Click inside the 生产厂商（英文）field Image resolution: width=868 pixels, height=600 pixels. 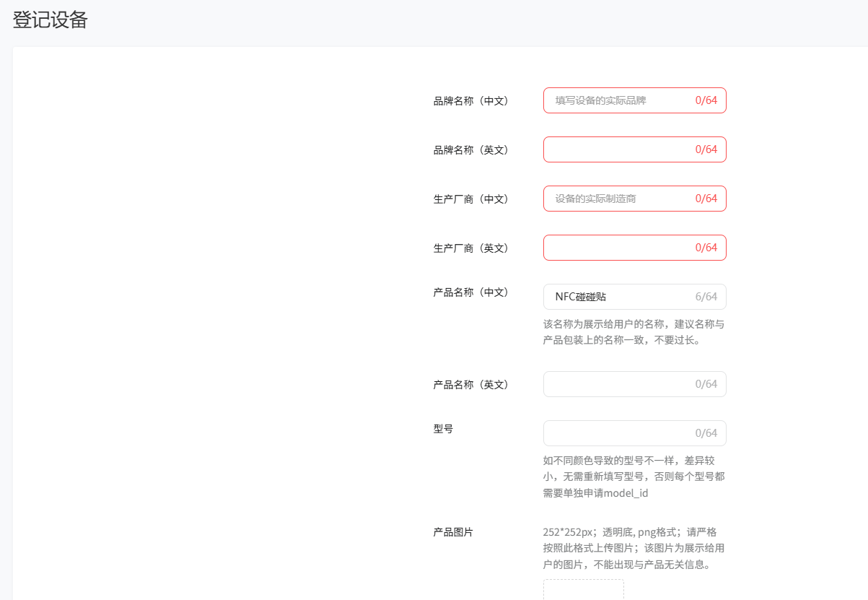click(x=634, y=248)
